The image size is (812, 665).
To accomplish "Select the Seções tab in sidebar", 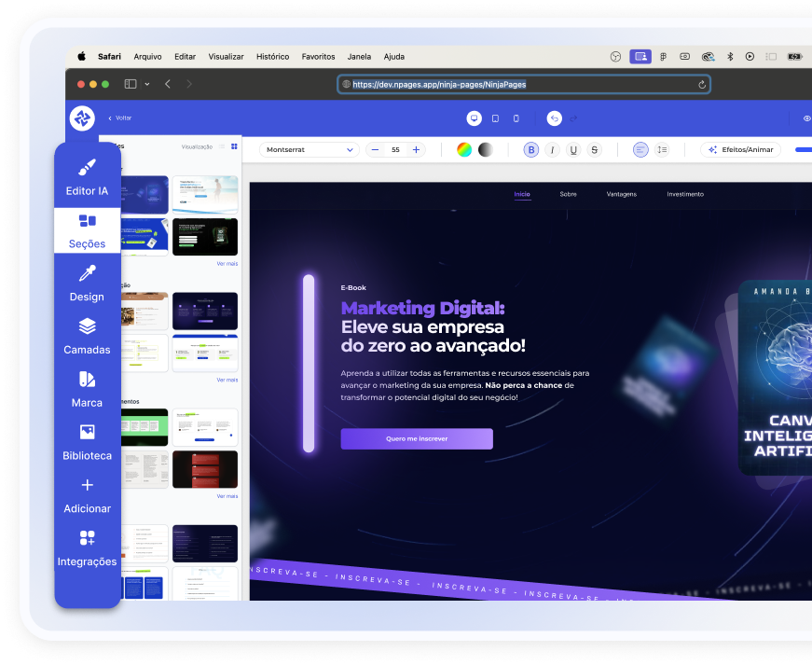I will pyautogui.click(x=87, y=230).
